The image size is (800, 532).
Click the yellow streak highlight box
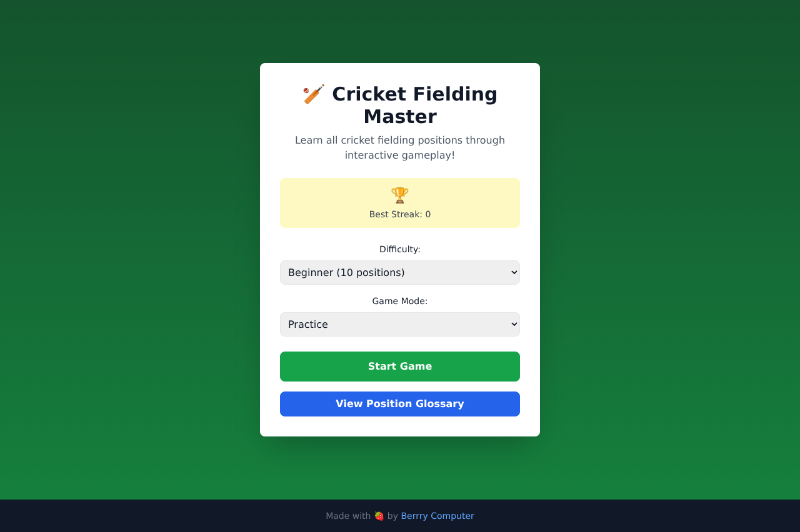[399, 202]
